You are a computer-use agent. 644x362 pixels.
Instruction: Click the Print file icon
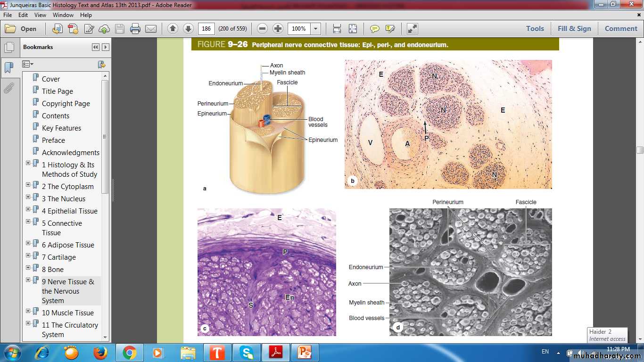[135, 29]
